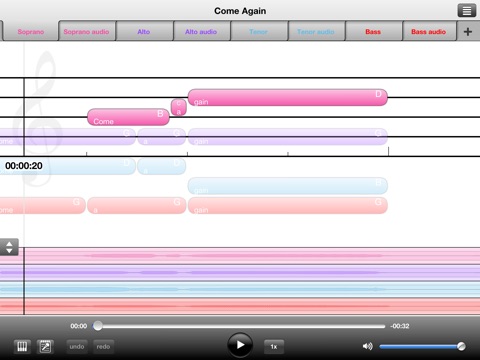Click the volume slider handle
480x360 pixels.
pyautogui.click(x=461, y=346)
